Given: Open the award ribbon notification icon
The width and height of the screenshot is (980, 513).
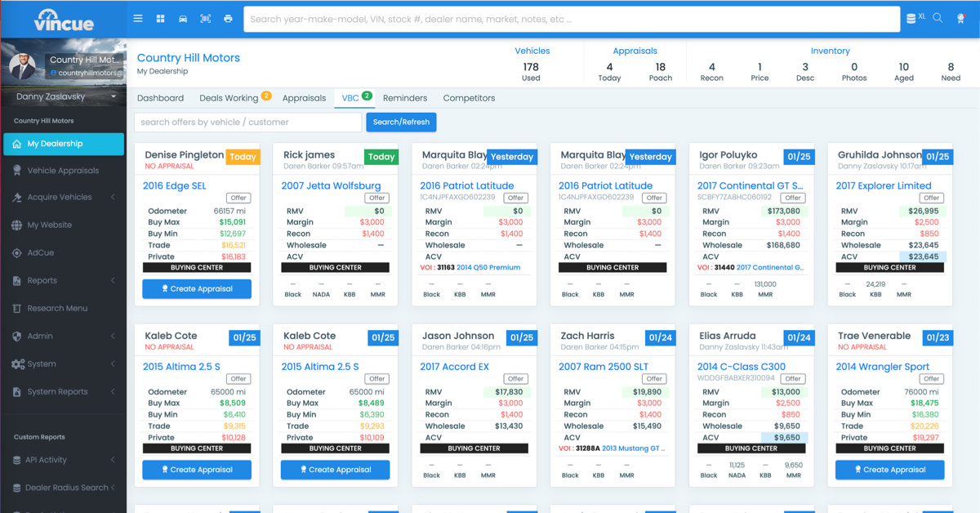Looking at the screenshot, I should (x=961, y=18).
